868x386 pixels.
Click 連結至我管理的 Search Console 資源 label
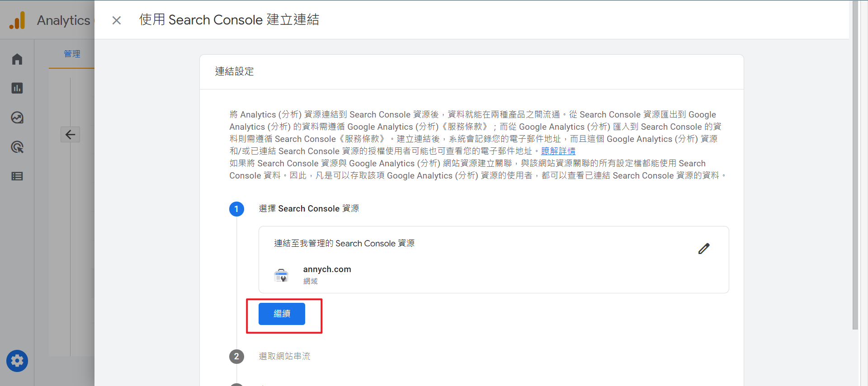(344, 243)
